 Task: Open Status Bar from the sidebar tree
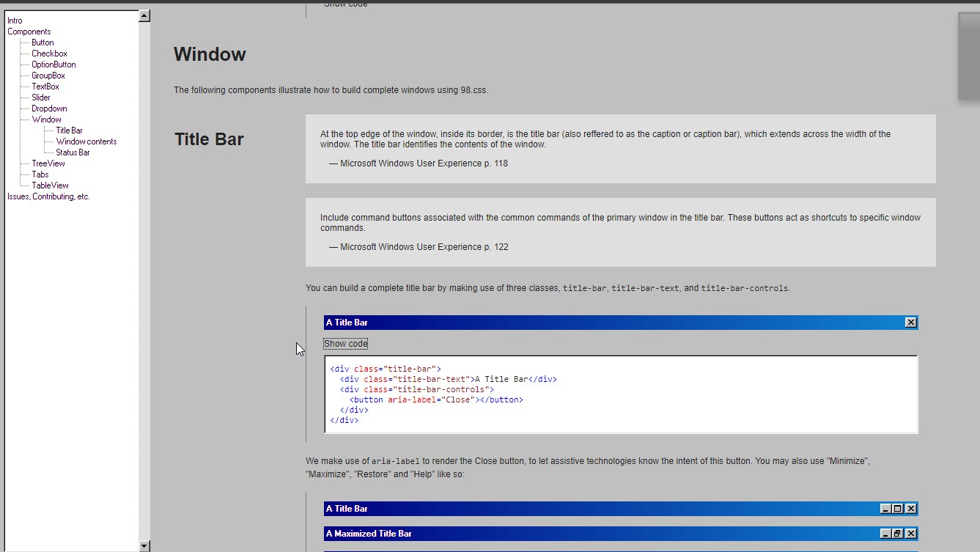tap(73, 152)
